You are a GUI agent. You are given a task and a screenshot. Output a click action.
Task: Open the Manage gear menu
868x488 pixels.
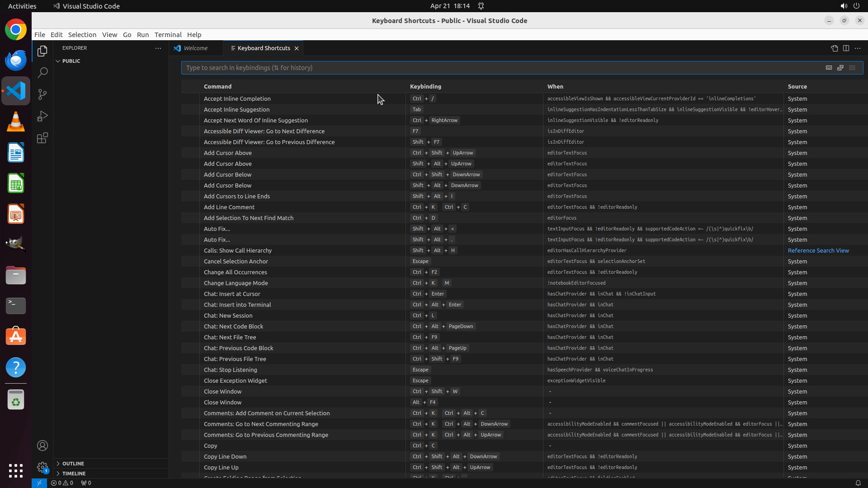(42, 467)
